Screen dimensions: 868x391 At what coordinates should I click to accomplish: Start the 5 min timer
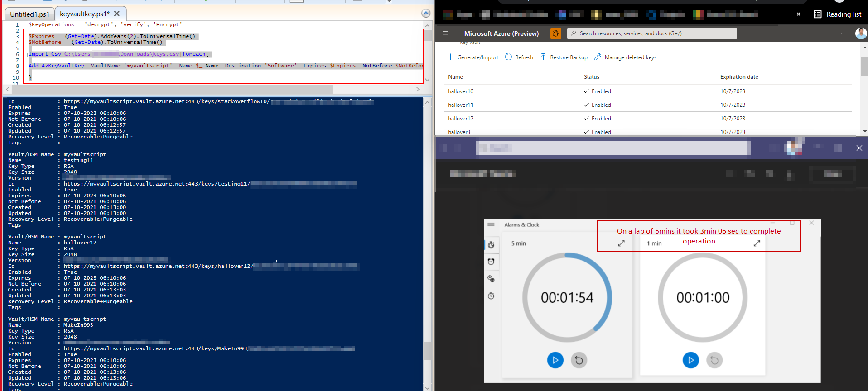pos(555,360)
